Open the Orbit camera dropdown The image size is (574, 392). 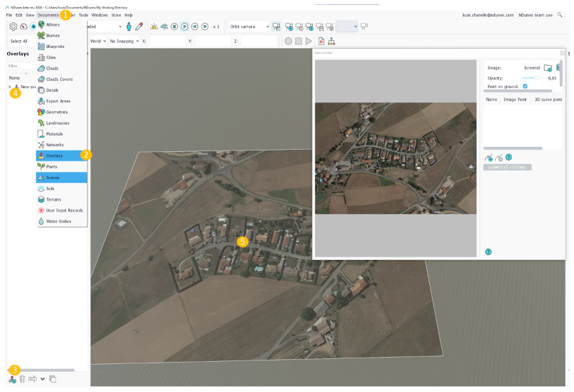click(x=248, y=27)
